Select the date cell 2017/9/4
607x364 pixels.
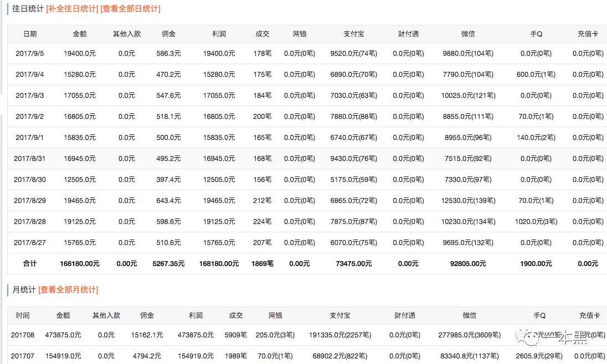pyautogui.click(x=30, y=74)
